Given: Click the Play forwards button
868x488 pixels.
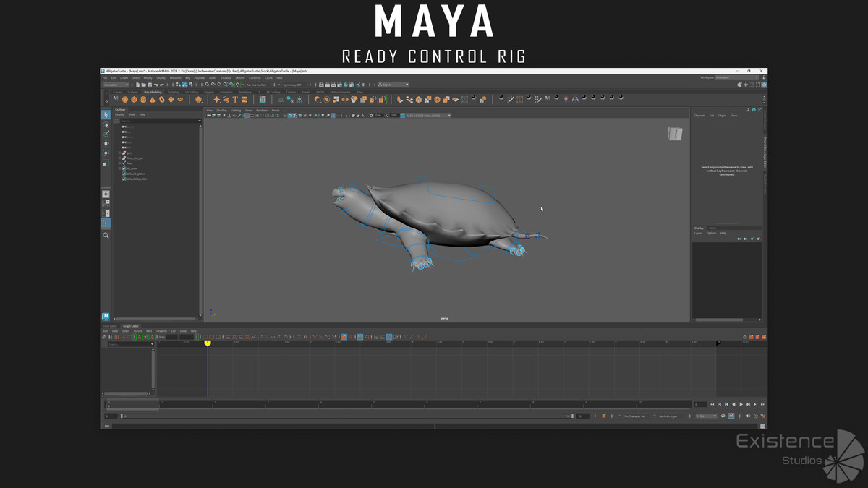Looking at the screenshot, I should coord(741,404).
